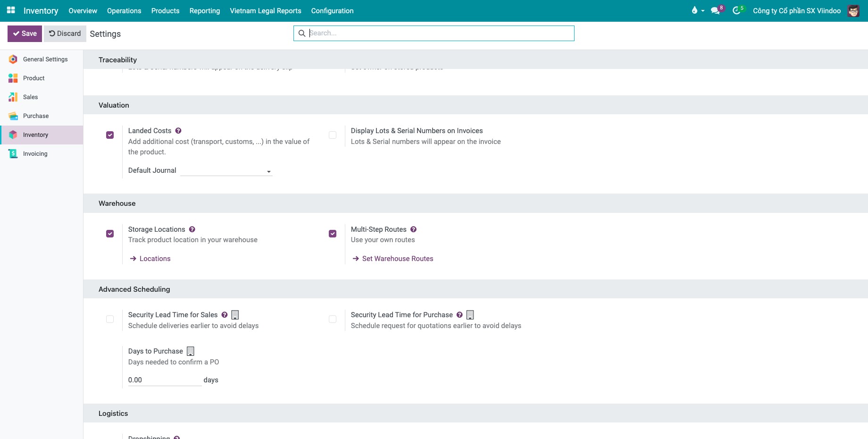Open Invoicing settings in the sidebar
Viewport: 868px width, 439px height.
pos(42,154)
